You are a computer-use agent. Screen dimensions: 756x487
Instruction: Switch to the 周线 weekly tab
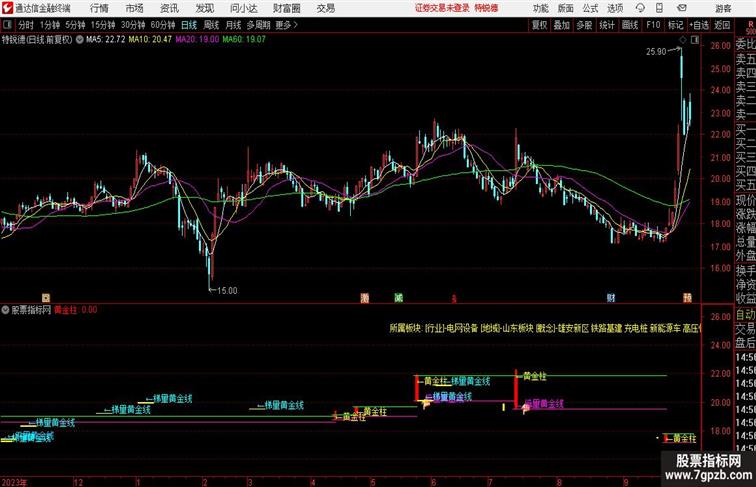point(211,25)
